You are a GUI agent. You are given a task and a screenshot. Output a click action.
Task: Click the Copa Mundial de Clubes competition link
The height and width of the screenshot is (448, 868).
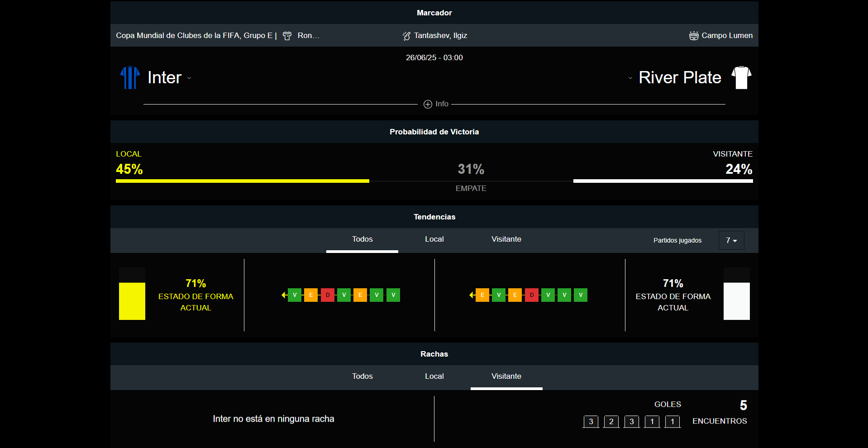(x=194, y=36)
